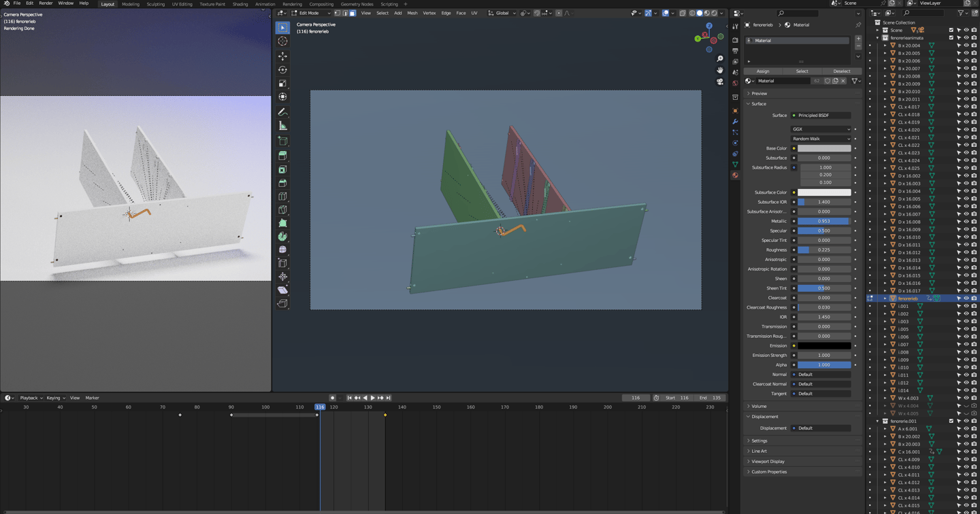Expand the Surface panel header
The height and width of the screenshot is (514, 980).
pos(759,103)
